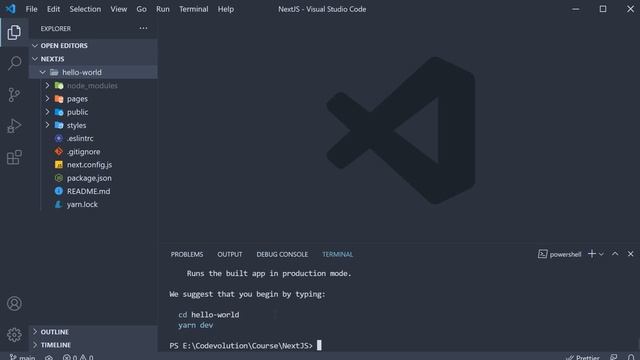Open the Source Control view
The width and height of the screenshot is (640, 360).
click(x=14, y=95)
